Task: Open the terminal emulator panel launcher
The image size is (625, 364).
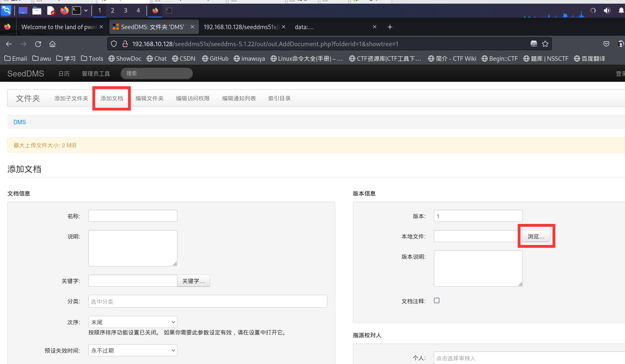Action: click(77, 11)
